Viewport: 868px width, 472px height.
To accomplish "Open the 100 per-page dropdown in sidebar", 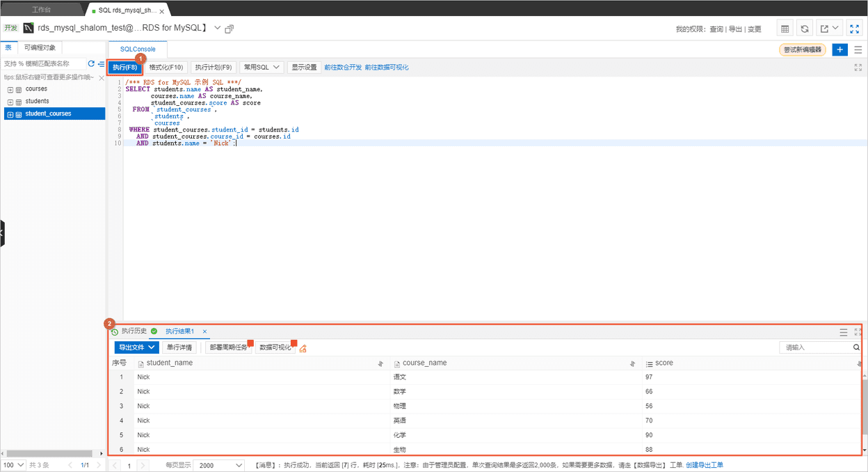I will point(13,465).
